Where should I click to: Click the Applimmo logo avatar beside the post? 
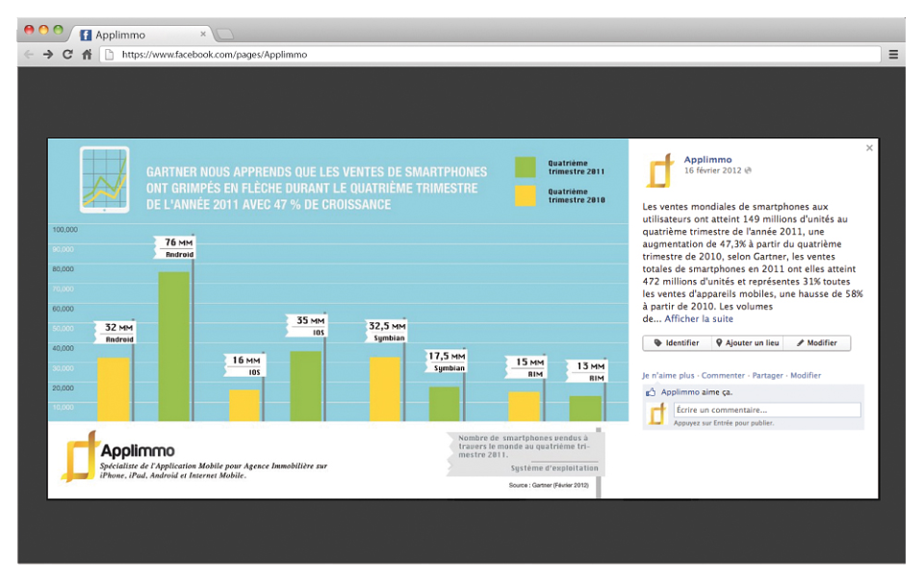660,170
